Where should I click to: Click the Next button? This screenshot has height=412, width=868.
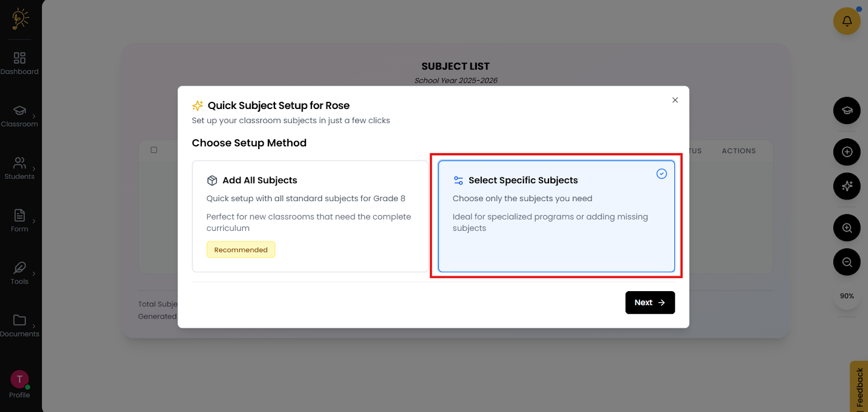[649, 302]
